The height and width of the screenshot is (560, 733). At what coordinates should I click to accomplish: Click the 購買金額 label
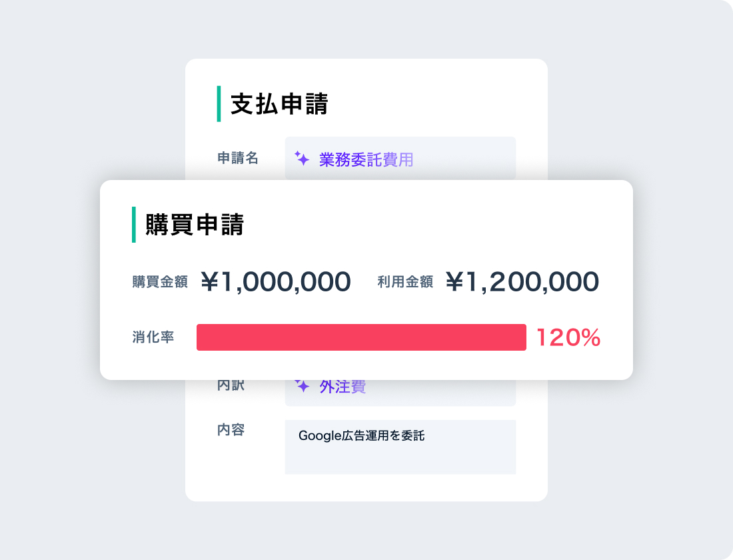pos(160,282)
